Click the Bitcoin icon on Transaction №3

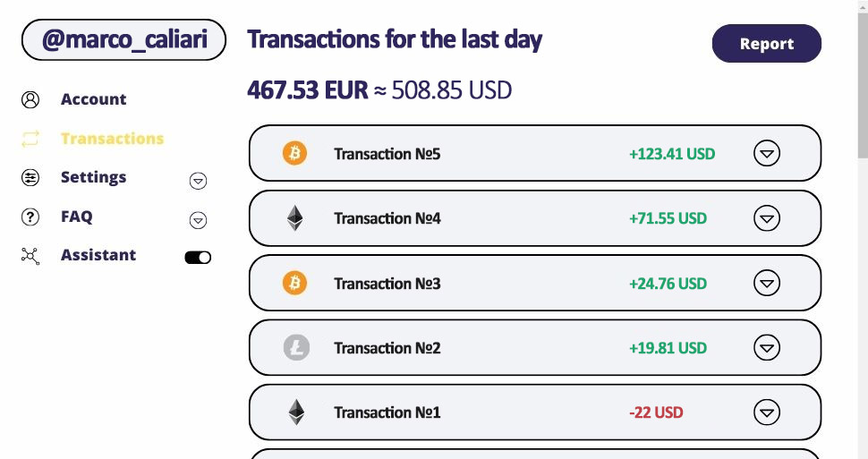coord(294,284)
